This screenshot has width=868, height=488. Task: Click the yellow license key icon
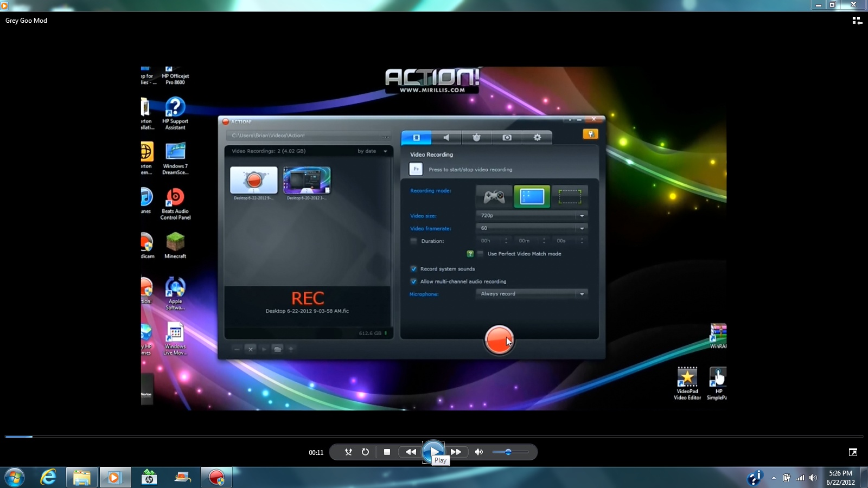click(x=590, y=134)
